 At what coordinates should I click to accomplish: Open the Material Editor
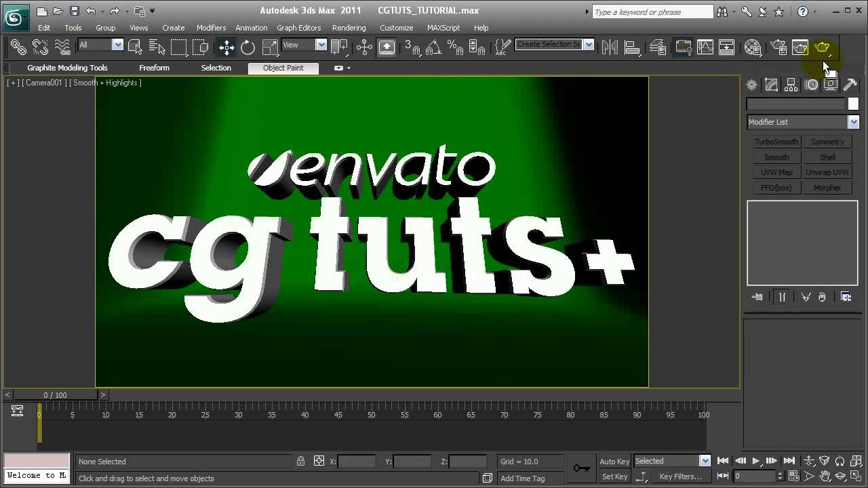tap(753, 47)
